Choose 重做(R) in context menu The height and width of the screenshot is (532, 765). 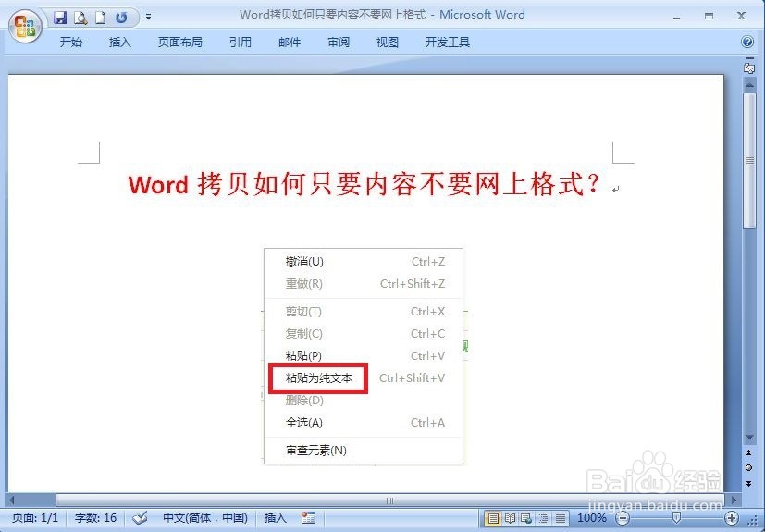click(x=364, y=283)
